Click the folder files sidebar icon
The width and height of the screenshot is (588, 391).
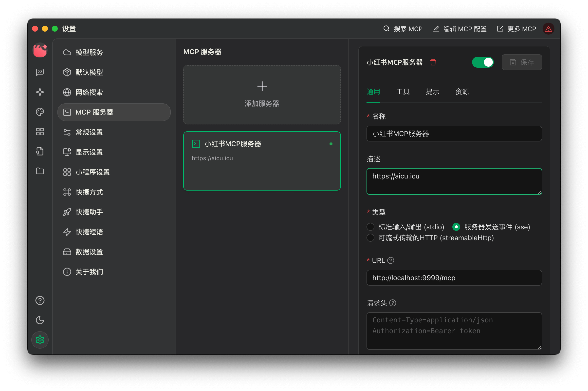click(40, 171)
